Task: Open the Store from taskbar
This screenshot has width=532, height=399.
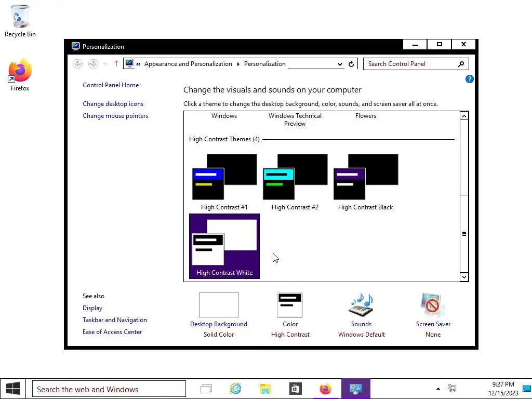Action: click(295, 389)
